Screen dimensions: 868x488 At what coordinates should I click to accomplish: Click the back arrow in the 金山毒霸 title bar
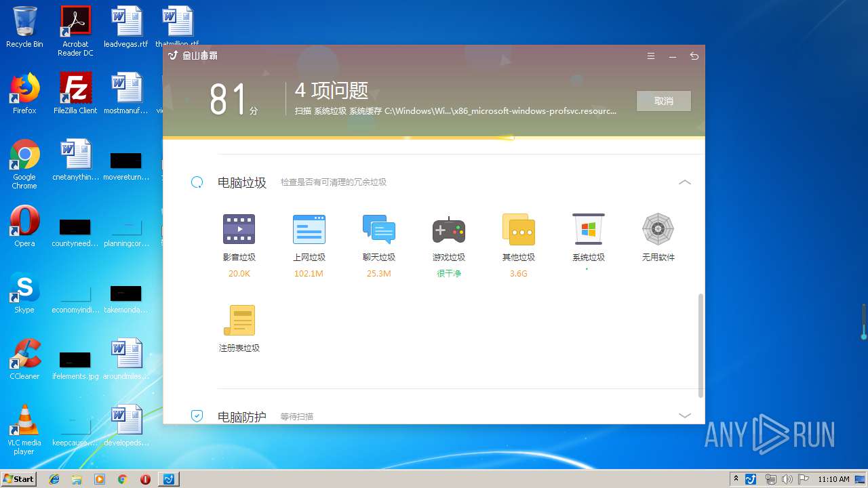[694, 56]
